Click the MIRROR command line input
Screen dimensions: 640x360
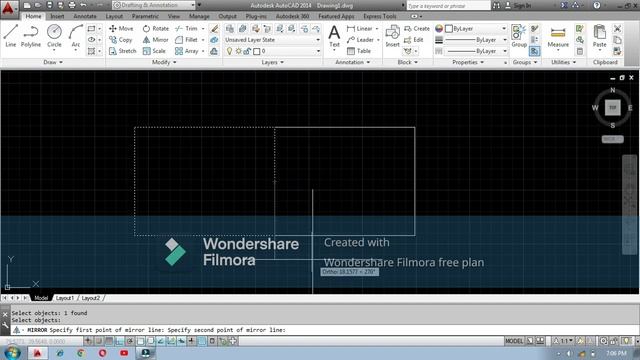point(325,330)
